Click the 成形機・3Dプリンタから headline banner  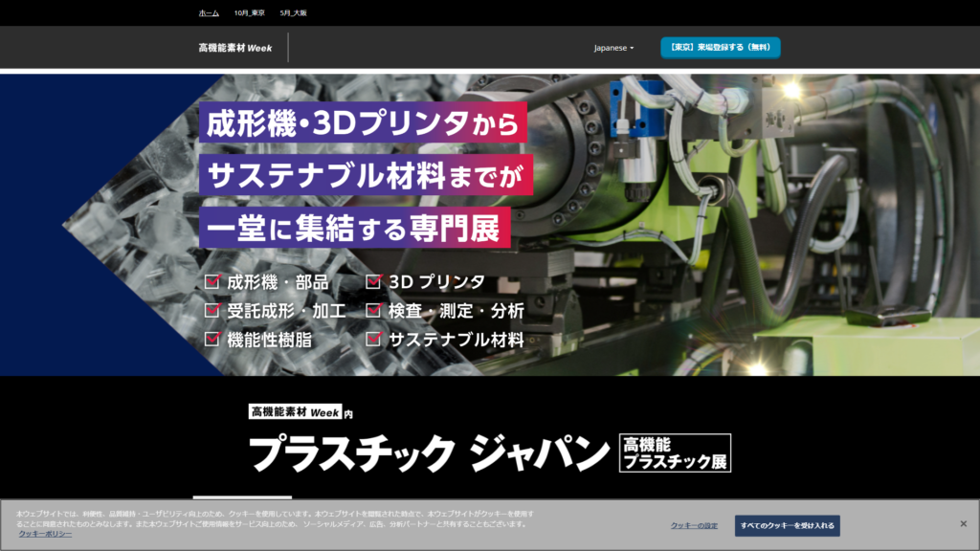point(363,123)
